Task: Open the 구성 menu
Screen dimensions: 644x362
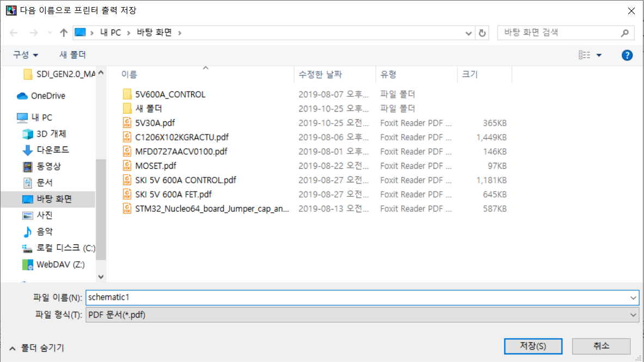Action: (25, 54)
